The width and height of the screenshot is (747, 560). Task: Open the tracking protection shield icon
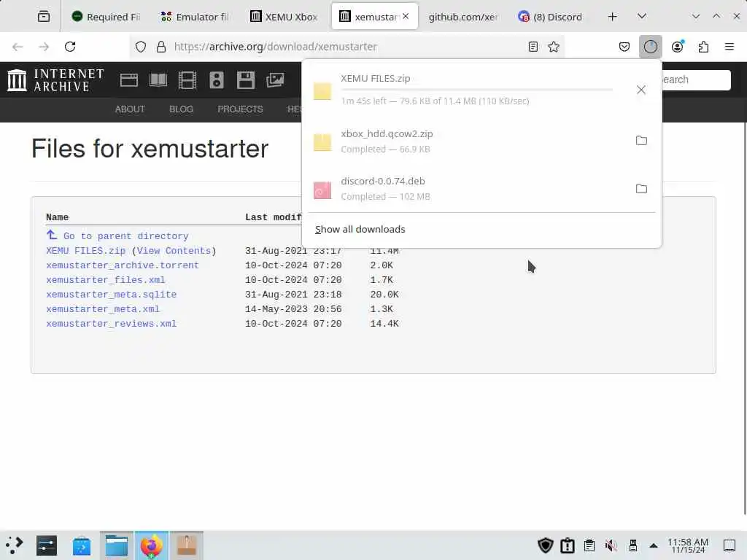[x=141, y=47]
